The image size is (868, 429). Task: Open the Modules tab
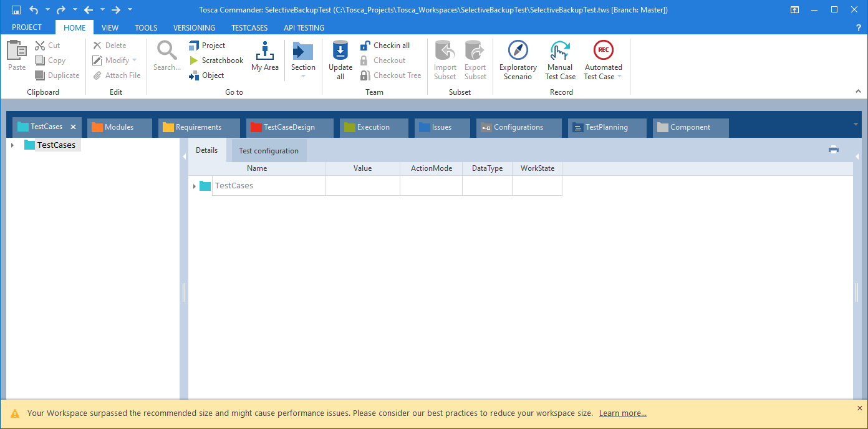tap(119, 127)
